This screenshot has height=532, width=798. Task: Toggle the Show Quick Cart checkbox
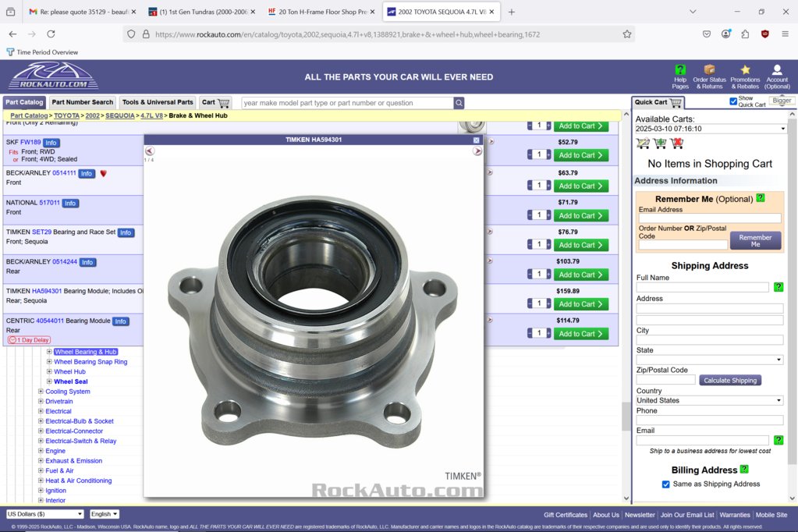733,101
